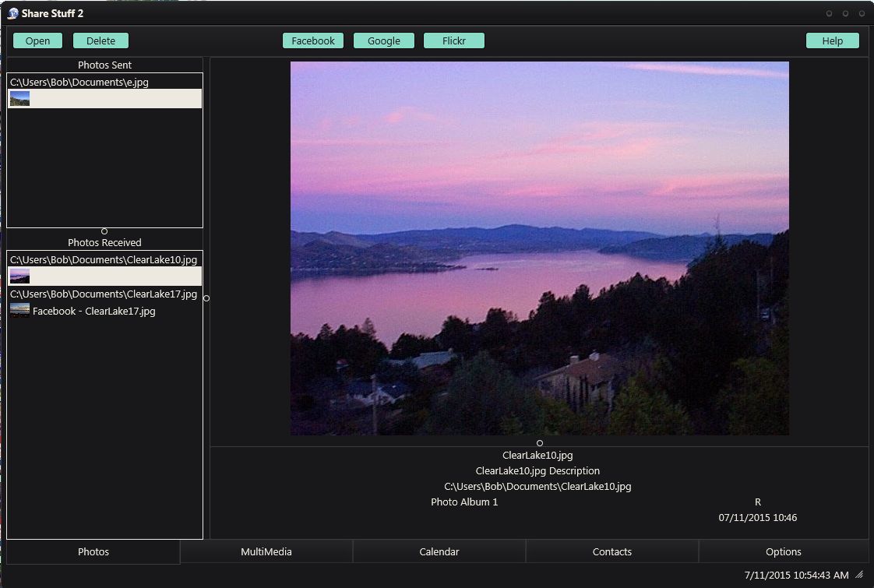
Task: Select the e.jpg thumbnail in Photos Sent
Action: [x=19, y=98]
